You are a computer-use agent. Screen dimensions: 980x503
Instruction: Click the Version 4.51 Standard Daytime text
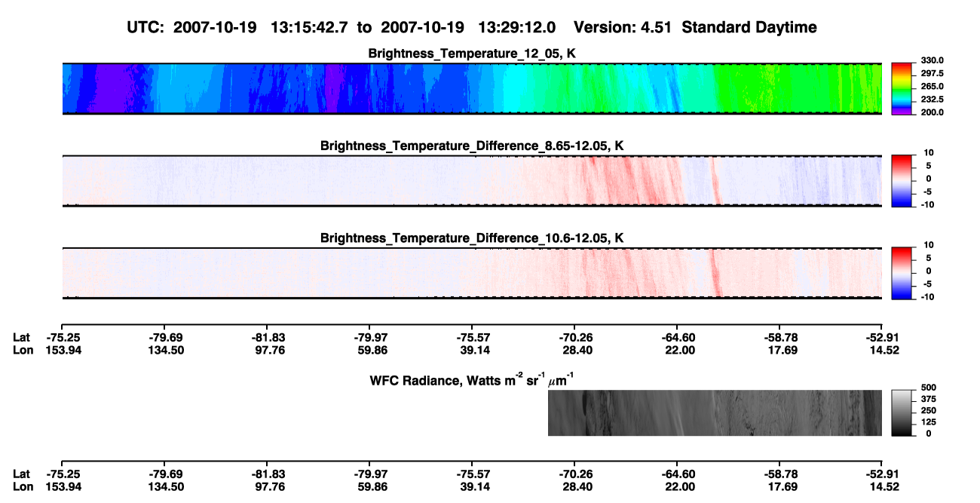695,28
